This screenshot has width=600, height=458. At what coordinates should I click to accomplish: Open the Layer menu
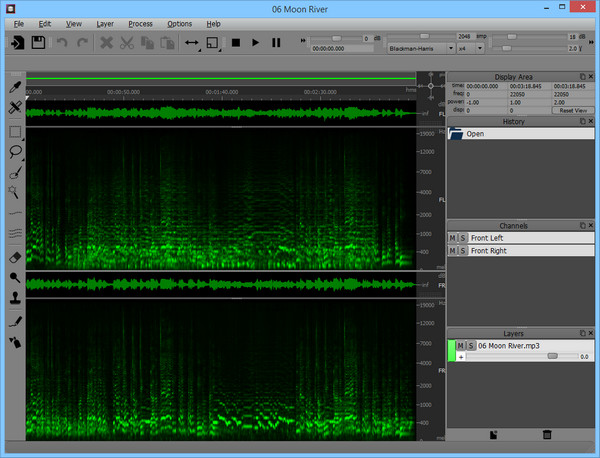pyautogui.click(x=105, y=23)
